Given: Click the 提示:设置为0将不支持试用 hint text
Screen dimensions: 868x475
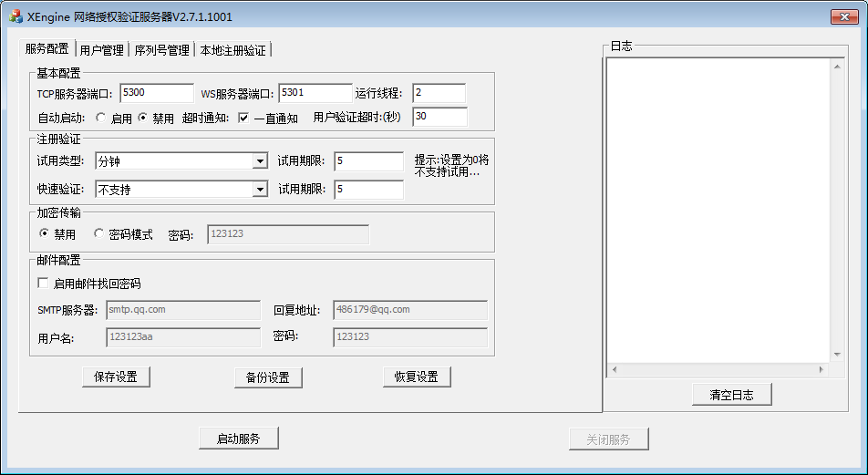Looking at the screenshot, I should (x=451, y=166).
